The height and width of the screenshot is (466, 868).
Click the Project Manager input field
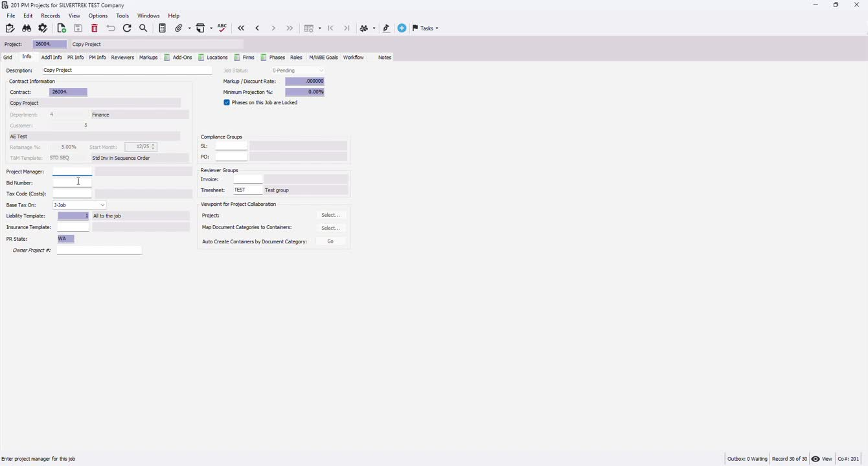pyautogui.click(x=73, y=172)
